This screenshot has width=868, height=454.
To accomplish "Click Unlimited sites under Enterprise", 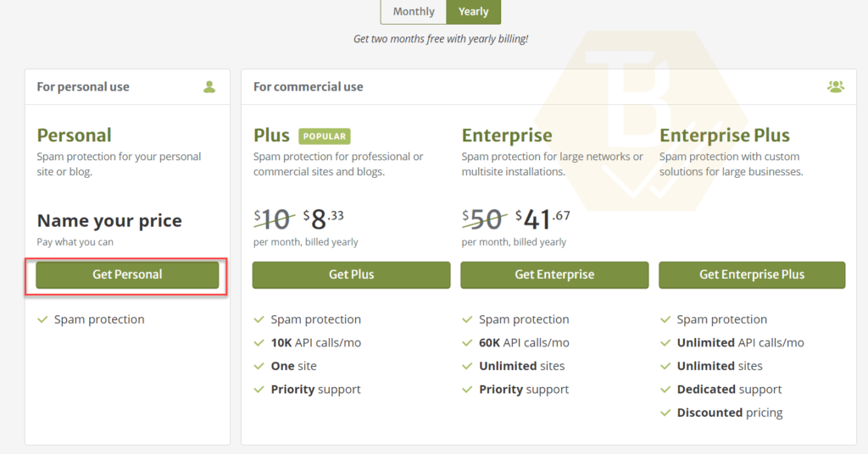I will [522, 366].
